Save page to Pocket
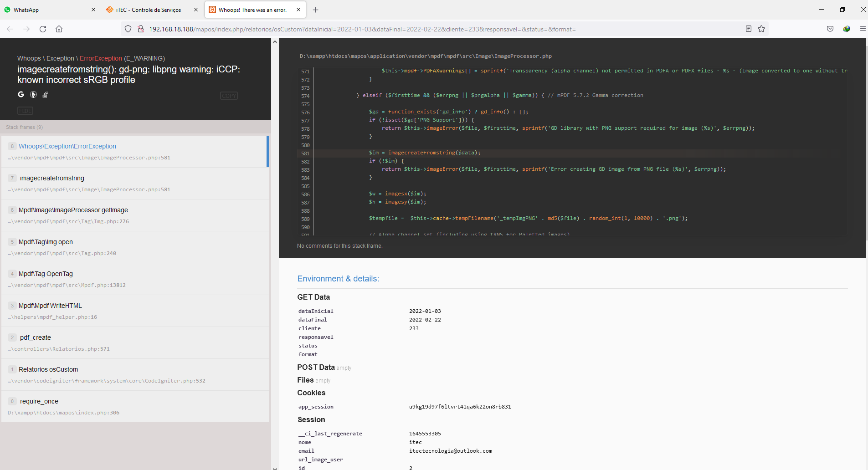 [830, 29]
